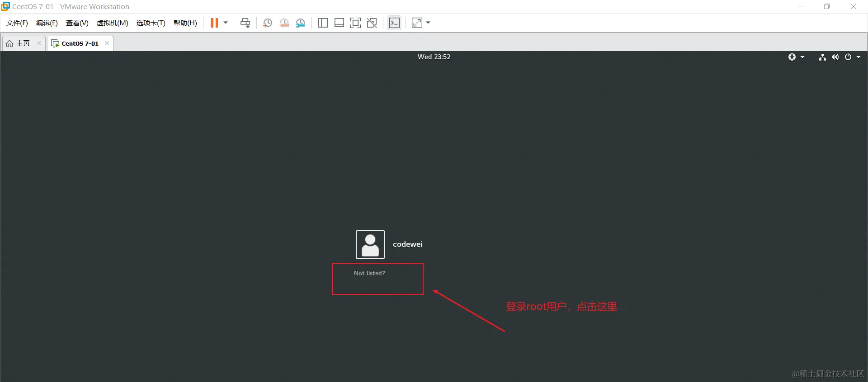Switch to Unity mode
This screenshot has width=868, height=382.
pyautogui.click(x=372, y=23)
